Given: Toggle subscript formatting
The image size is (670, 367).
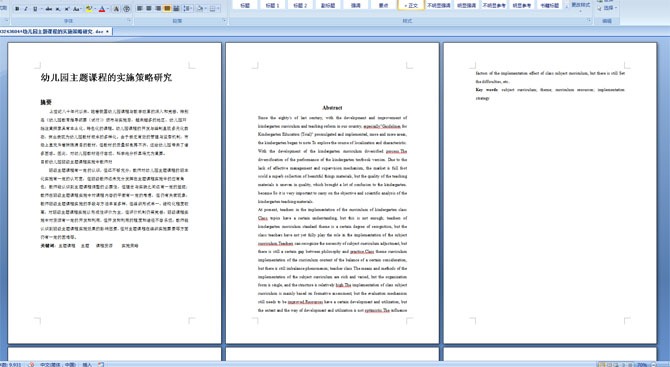Looking at the screenshot, I should point(58,9).
